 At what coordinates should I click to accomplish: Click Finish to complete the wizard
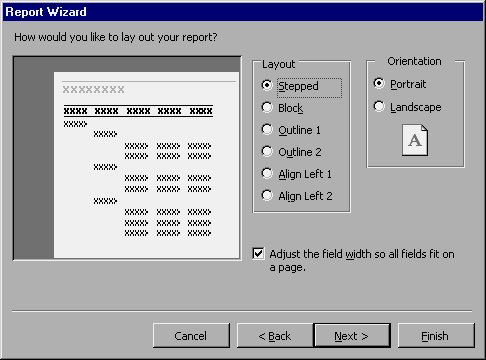tap(435, 335)
